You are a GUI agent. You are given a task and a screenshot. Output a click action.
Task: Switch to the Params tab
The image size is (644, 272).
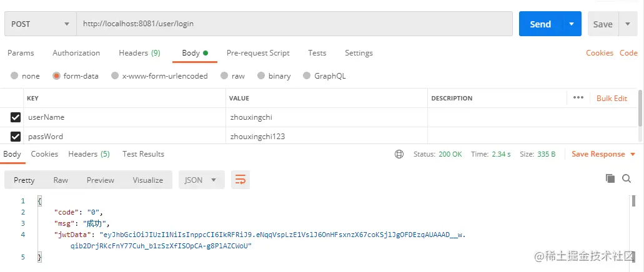(x=21, y=53)
